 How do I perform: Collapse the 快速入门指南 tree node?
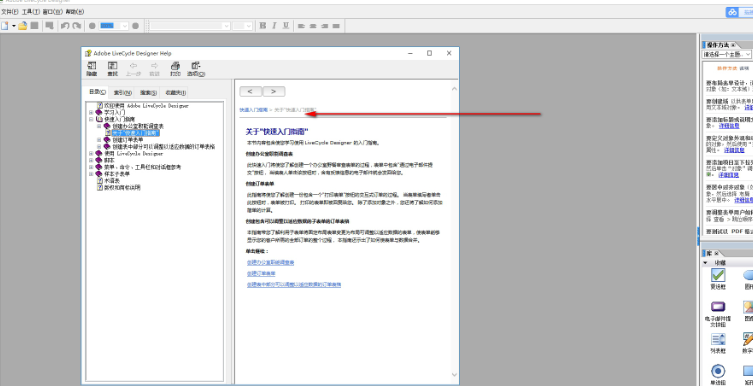point(91,119)
